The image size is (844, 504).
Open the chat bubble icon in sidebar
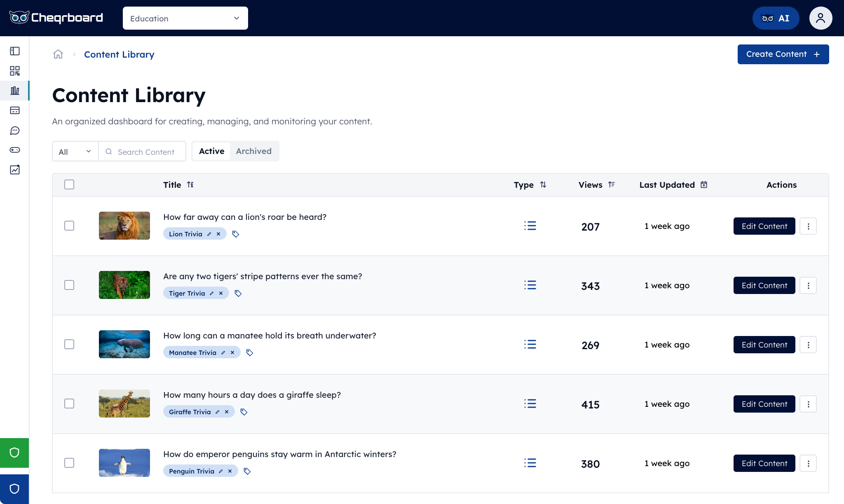click(x=15, y=131)
